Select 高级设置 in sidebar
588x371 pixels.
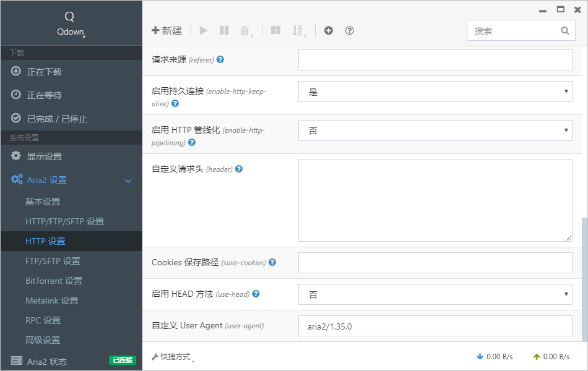coord(71,340)
